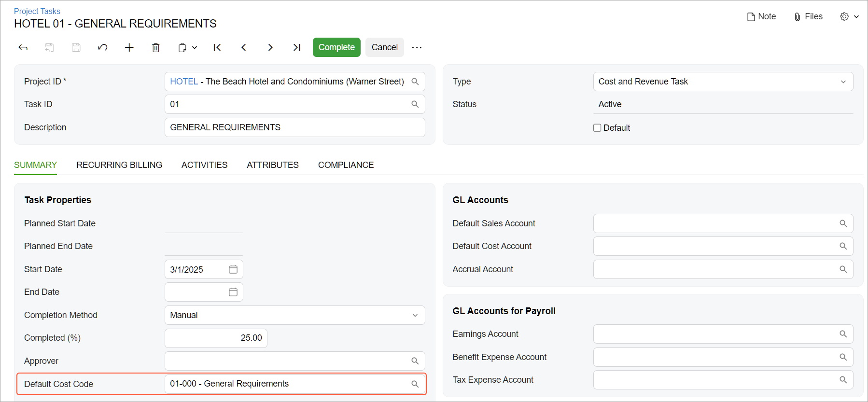Enable the Default checkbox
The height and width of the screenshot is (402, 868).
[597, 128]
